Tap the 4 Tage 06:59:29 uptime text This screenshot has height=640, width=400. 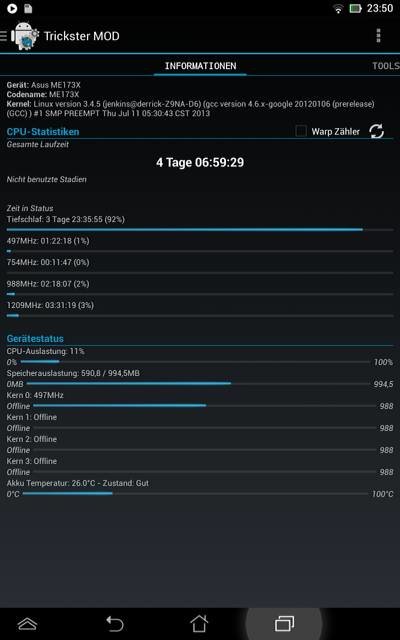200,162
